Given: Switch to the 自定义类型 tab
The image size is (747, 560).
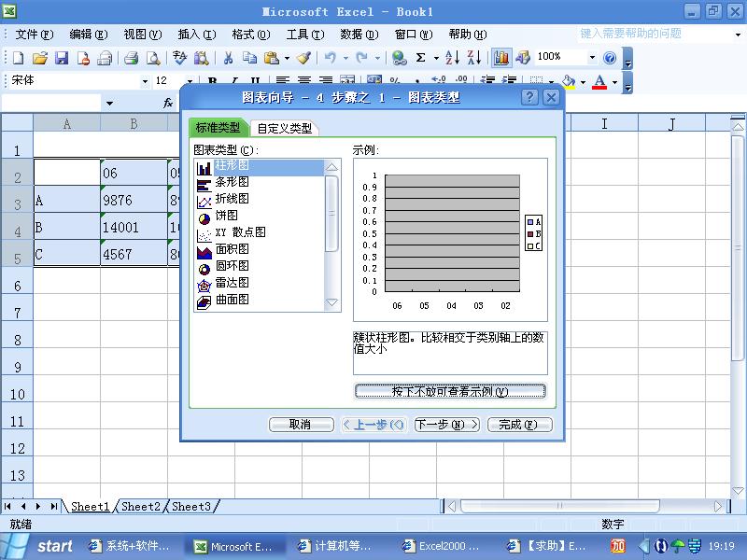Looking at the screenshot, I should click(x=285, y=128).
